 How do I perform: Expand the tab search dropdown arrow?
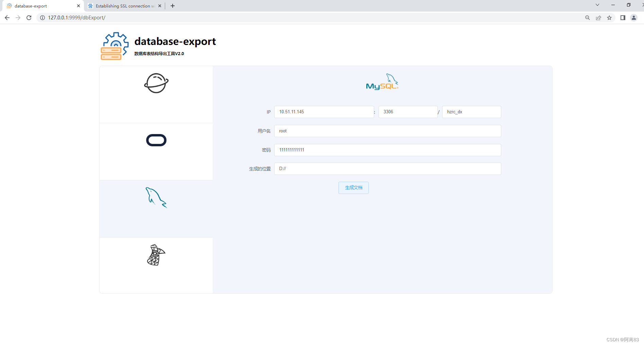(597, 5)
